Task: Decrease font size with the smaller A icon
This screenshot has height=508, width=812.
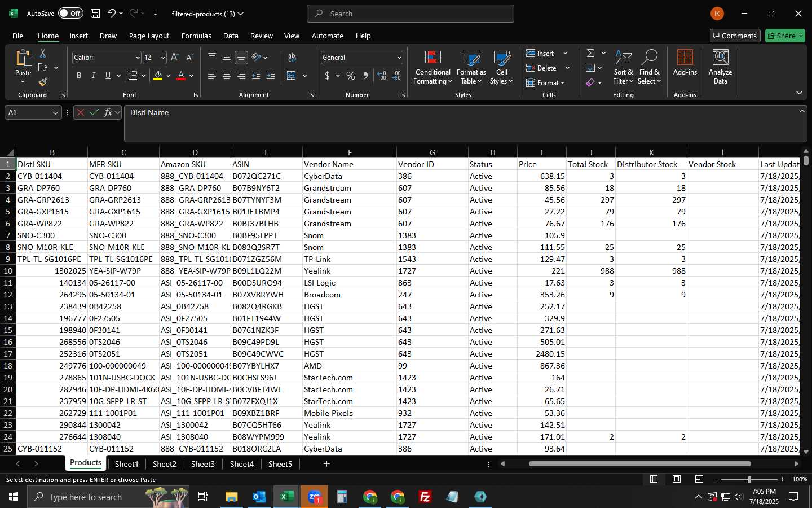Action: [189, 58]
